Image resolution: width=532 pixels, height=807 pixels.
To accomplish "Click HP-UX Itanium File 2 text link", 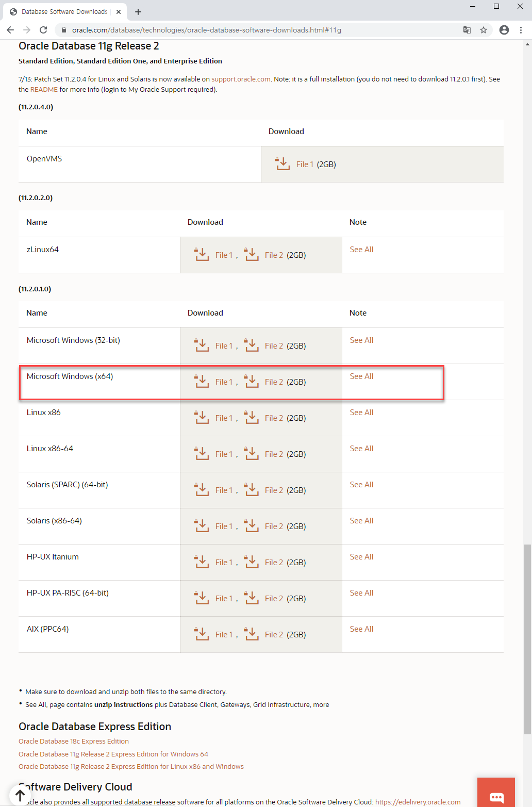I will coord(274,563).
